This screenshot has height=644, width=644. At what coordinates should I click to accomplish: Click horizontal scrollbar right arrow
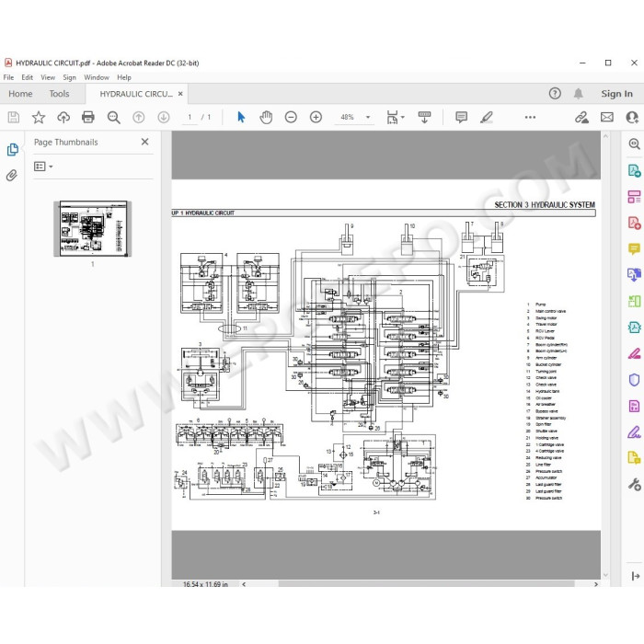pos(596,584)
